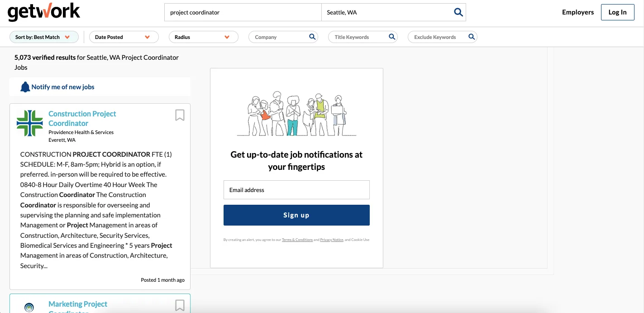644x313 pixels.
Task: Click the Title Keywords search magnifier icon
Action: pos(391,37)
